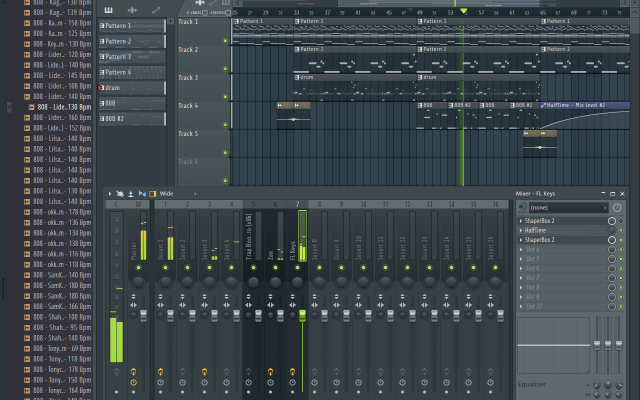Select mixer Master track M header

click(138, 204)
